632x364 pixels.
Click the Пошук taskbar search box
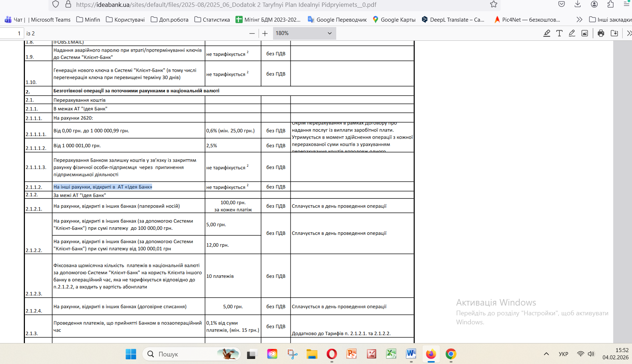tap(192, 354)
